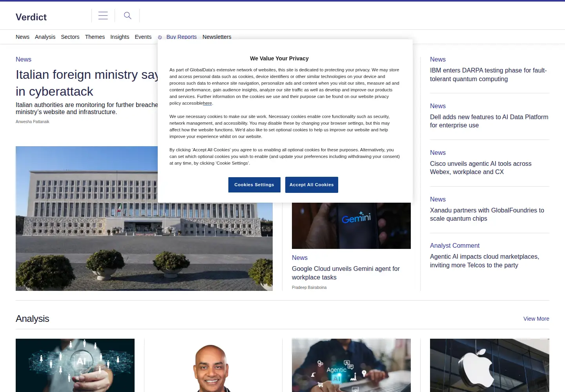Open the hamburger menu icon
565x392 pixels.
pos(103,16)
